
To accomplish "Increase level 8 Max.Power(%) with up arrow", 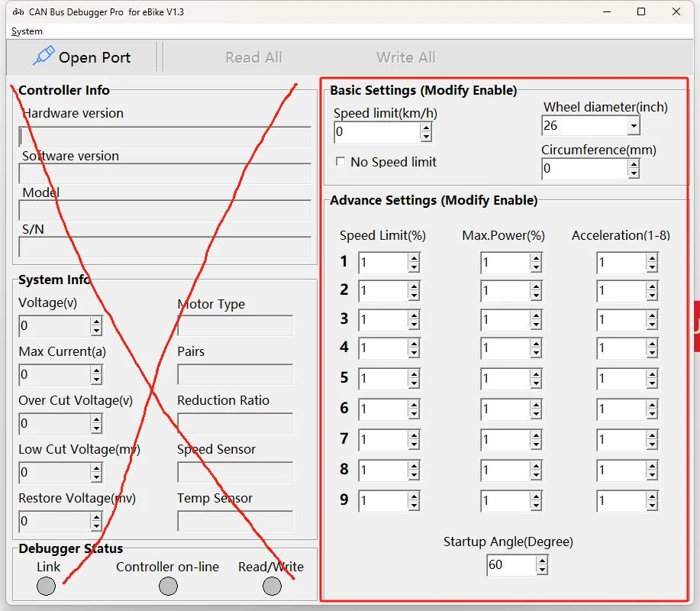I will (536, 465).
